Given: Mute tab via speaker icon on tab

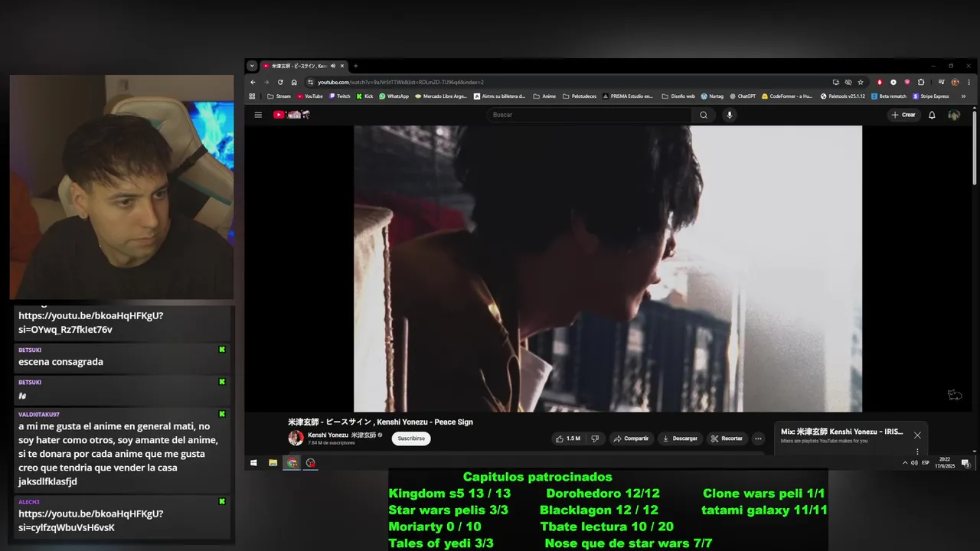Looking at the screenshot, I should tap(333, 66).
